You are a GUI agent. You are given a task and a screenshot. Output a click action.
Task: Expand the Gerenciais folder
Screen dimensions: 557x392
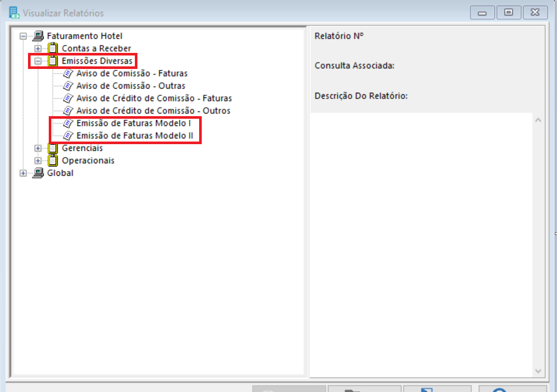click(x=38, y=148)
